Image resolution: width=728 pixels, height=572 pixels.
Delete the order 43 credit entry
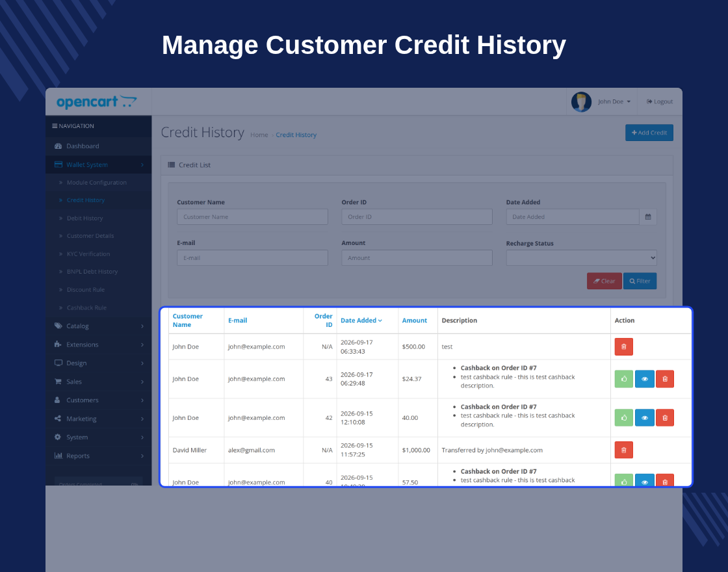[x=665, y=379]
